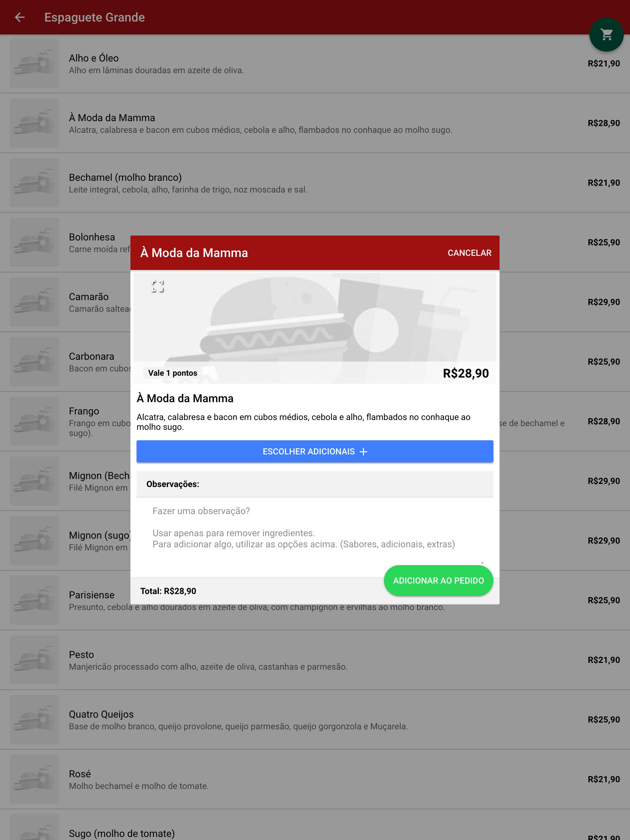
Task: Cancel the À Moda da Mamma dialog
Action: [469, 253]
